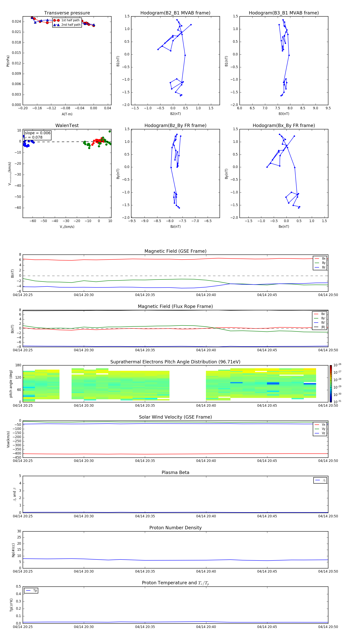The width and height of the screenshot is (351, 644).
Task: Click the Bx entry in GSE magnetic field legend
Action: [x=320, y=259]
